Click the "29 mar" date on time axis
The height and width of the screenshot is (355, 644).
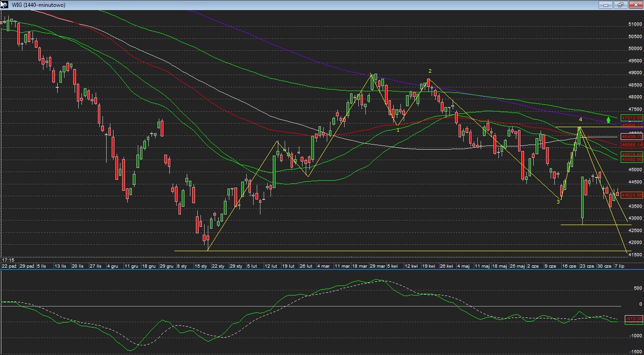click(377, 266)
